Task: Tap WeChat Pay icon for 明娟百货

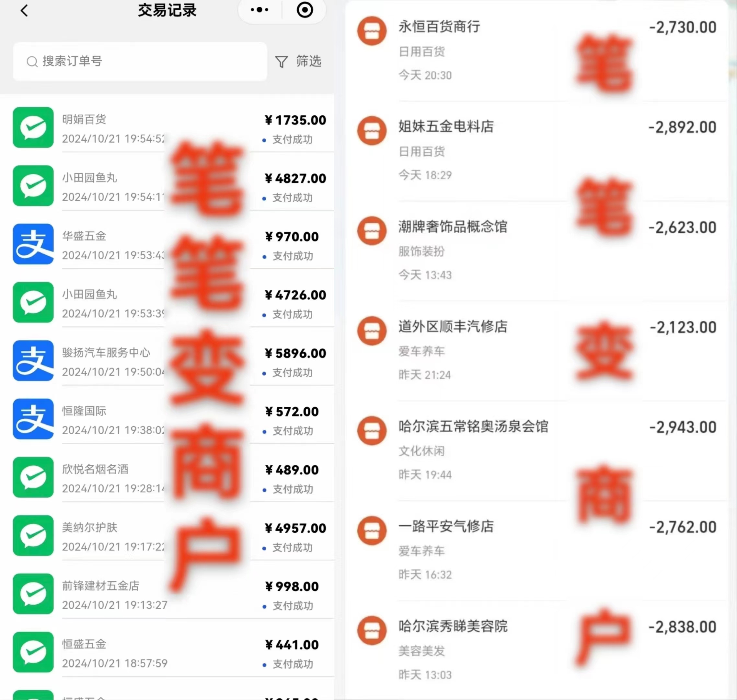Action: click(x=33, y=127)
